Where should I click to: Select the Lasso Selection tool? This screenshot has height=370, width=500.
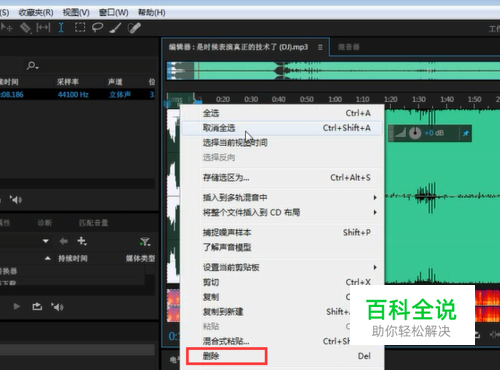tap(97, 28)
